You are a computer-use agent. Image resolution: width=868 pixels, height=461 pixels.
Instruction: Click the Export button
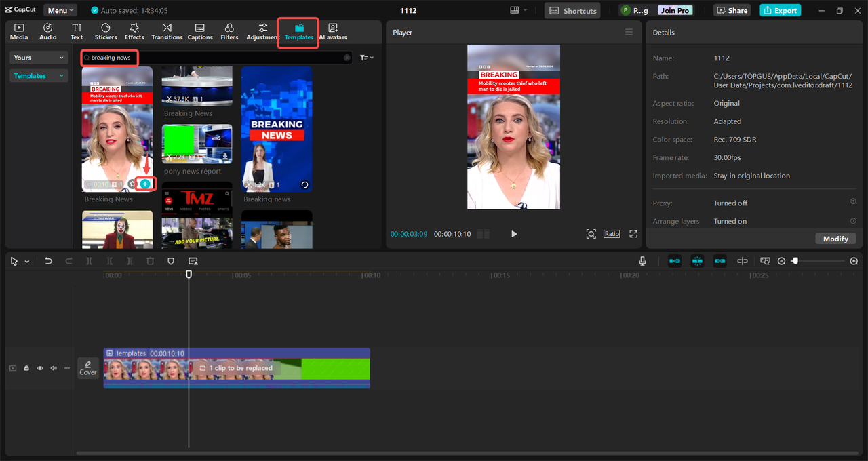click(780, 11)
